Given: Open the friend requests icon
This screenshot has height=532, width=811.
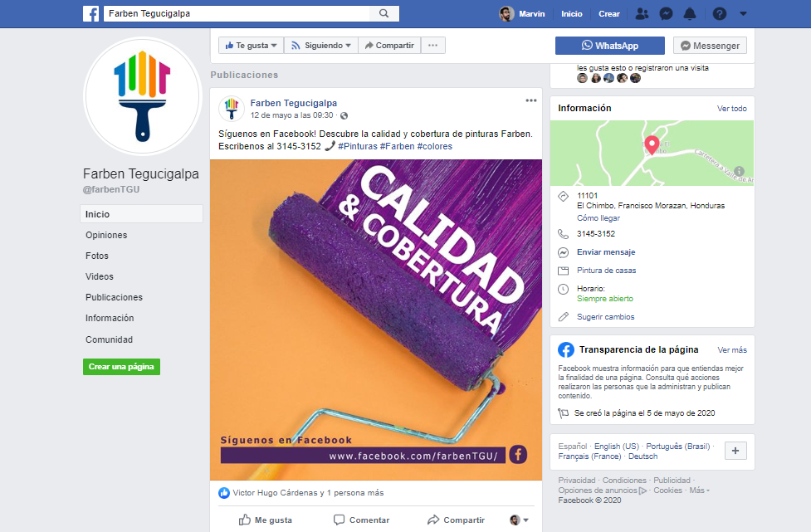Looking at the screenshot, I should tap(642, 14).
